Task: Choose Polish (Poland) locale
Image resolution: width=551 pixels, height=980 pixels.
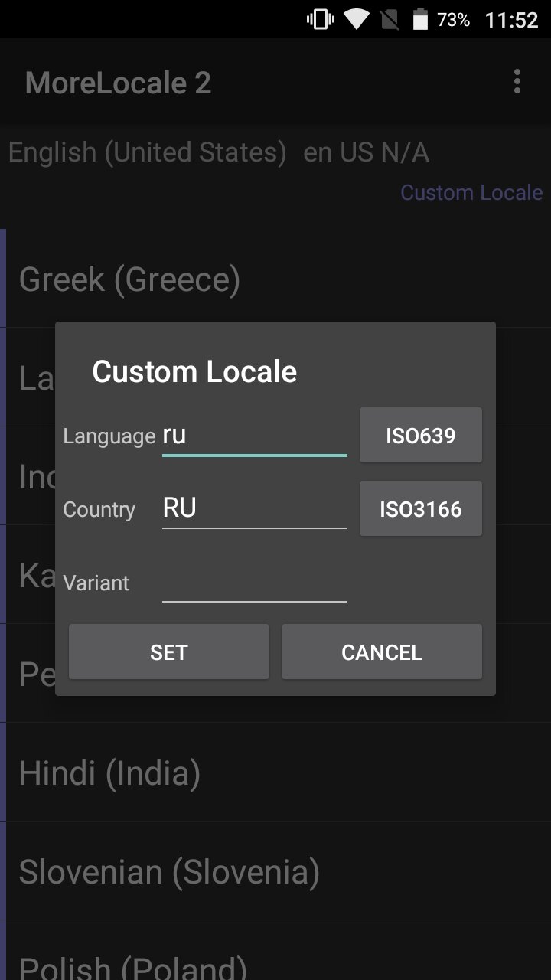Action: 133,966
